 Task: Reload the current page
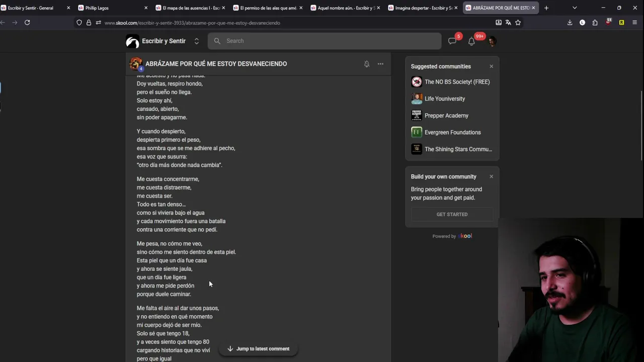pyautogui.click(x=27, y=23)
